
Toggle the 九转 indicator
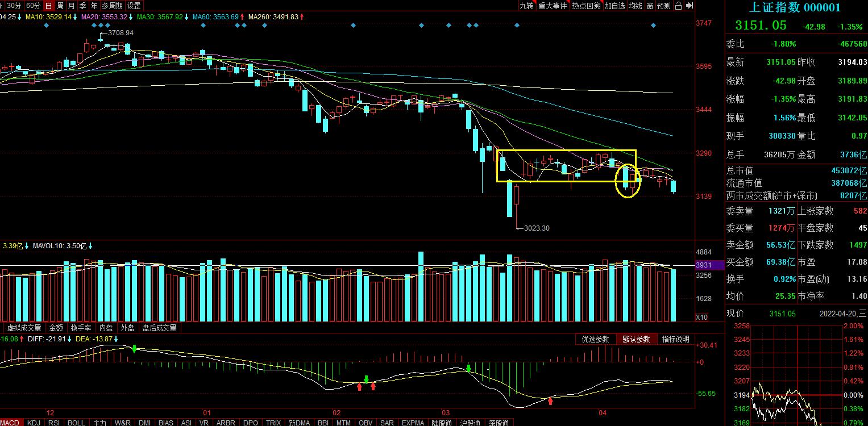526,6
